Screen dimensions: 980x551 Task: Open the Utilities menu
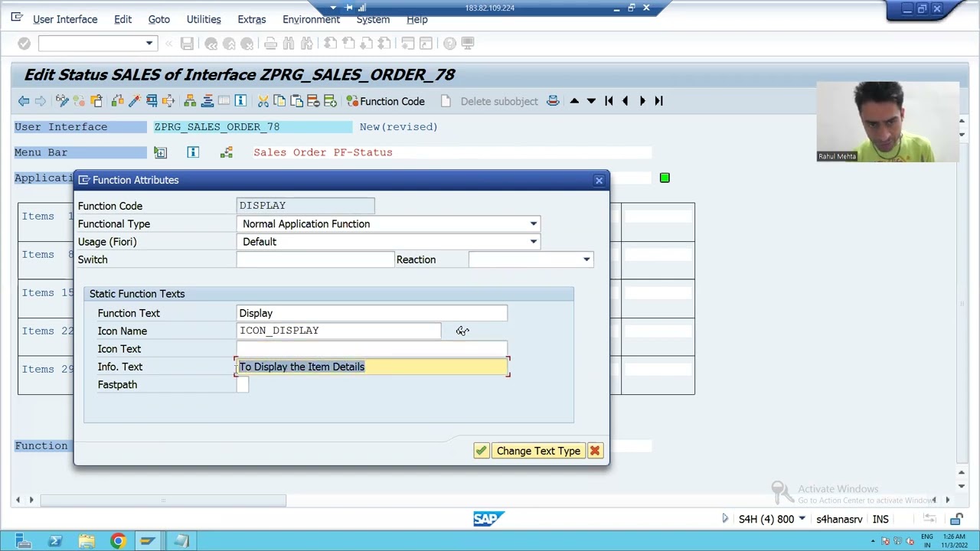click(204, 19)
